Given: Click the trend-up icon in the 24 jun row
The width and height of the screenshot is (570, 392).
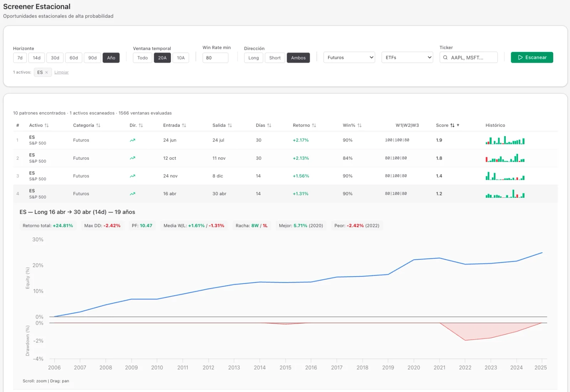Looking at the screenshot, I should [133, 140].
